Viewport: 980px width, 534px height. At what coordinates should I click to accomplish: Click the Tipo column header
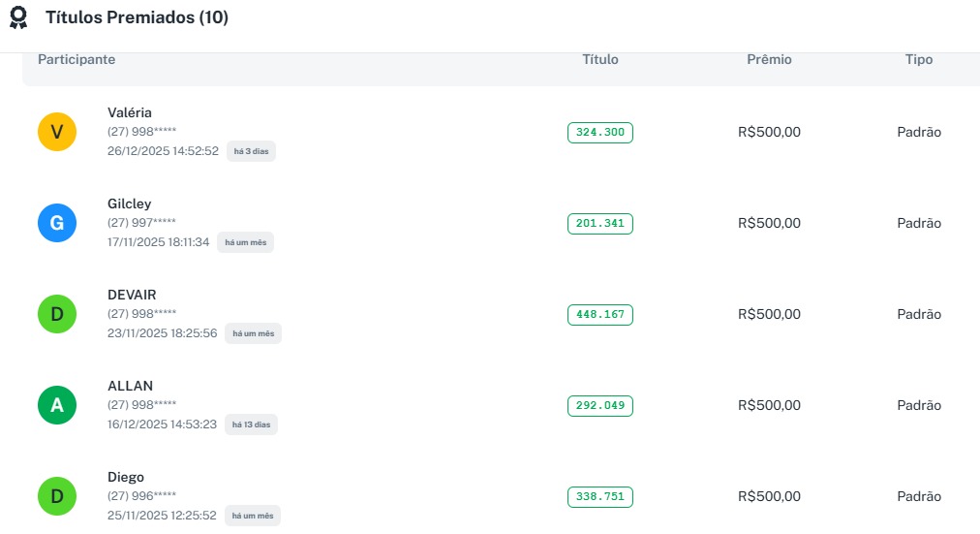coord(919,60)
